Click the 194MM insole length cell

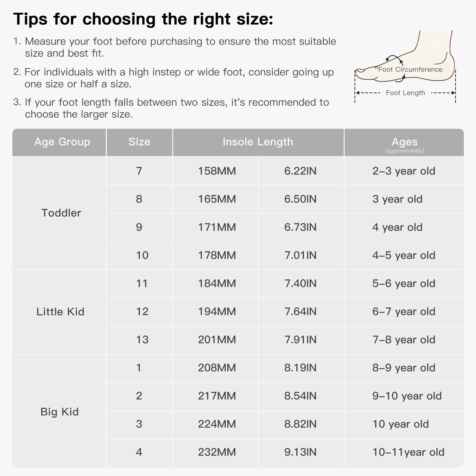(217, 311)
